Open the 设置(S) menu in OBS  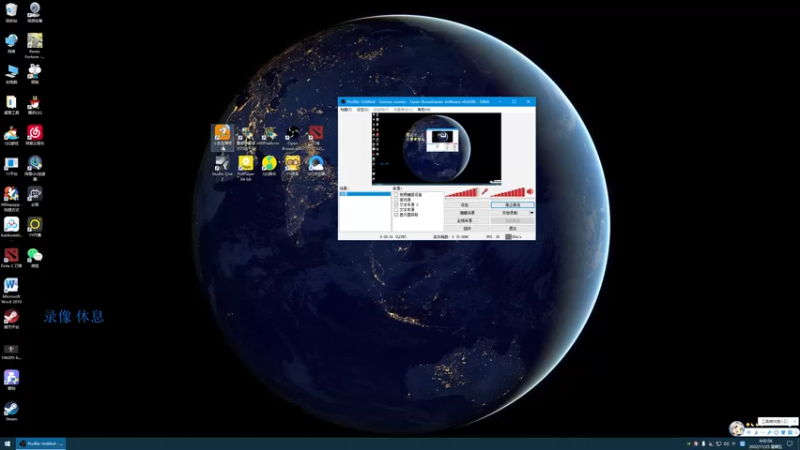363,109
